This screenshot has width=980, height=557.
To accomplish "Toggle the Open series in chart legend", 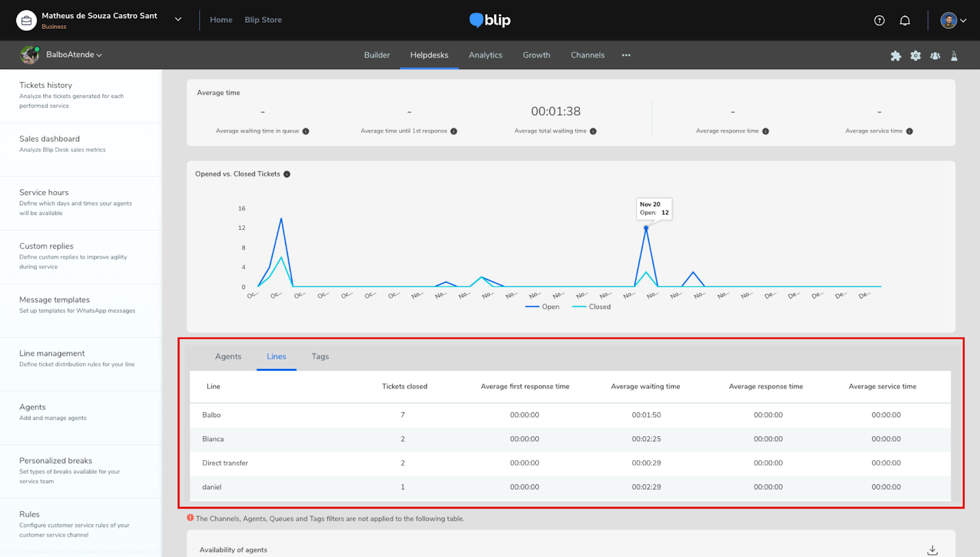I will pos(543,307).
